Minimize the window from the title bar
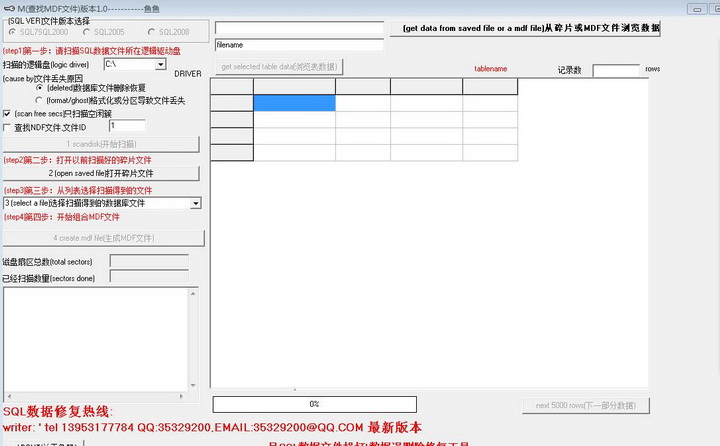The image size is (720, 446). click(x=697, y=9)
